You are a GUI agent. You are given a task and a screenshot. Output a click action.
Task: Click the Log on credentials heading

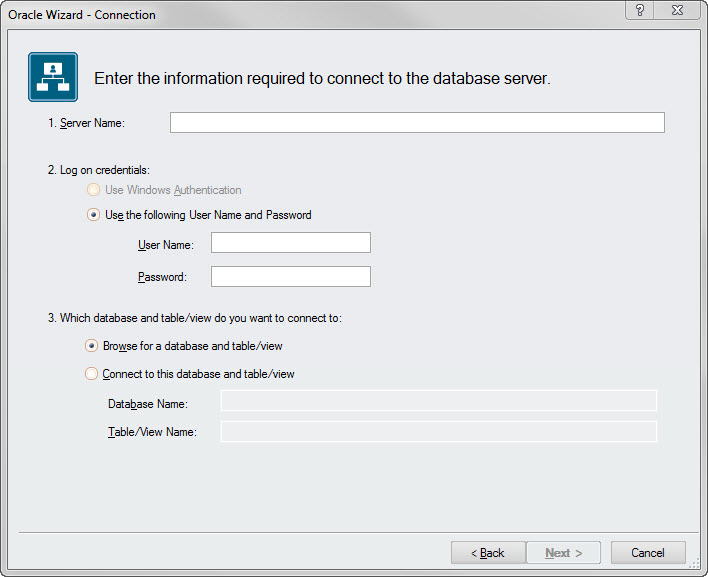click(98, 170)
